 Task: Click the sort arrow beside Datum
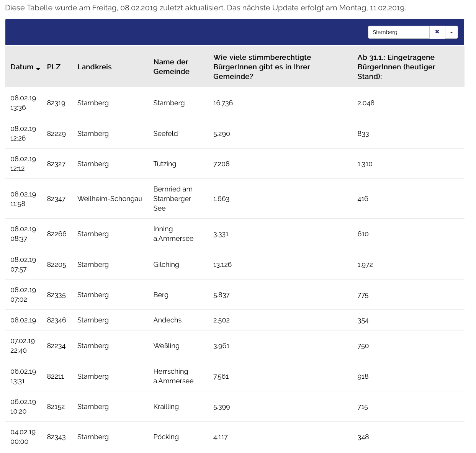tap(38, 68)
